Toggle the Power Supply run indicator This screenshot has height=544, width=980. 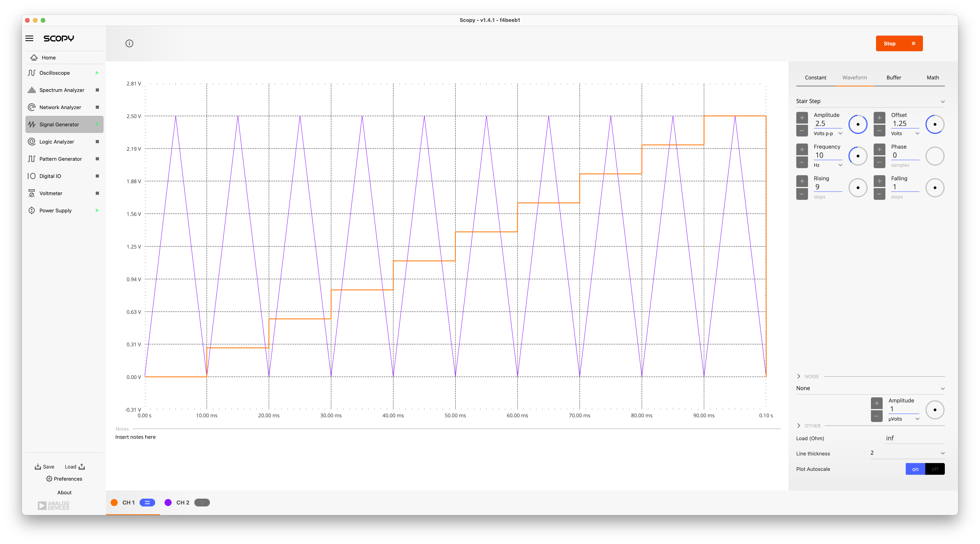(97, 210)
